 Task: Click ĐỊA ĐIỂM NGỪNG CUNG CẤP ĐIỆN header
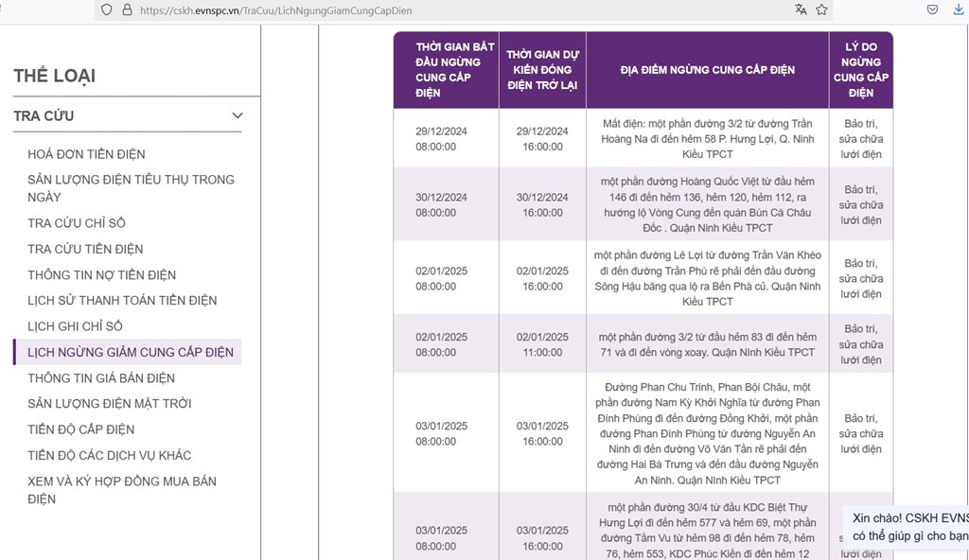[708, 70]
